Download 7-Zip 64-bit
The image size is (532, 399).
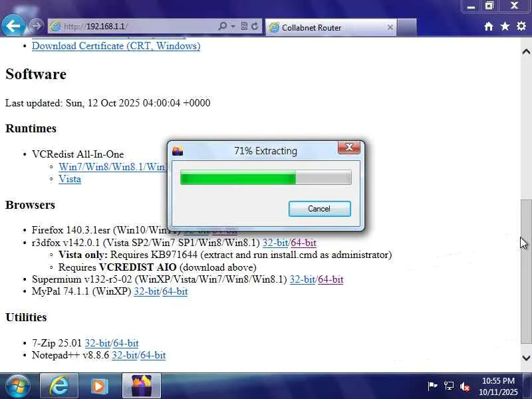pos(126,343)
